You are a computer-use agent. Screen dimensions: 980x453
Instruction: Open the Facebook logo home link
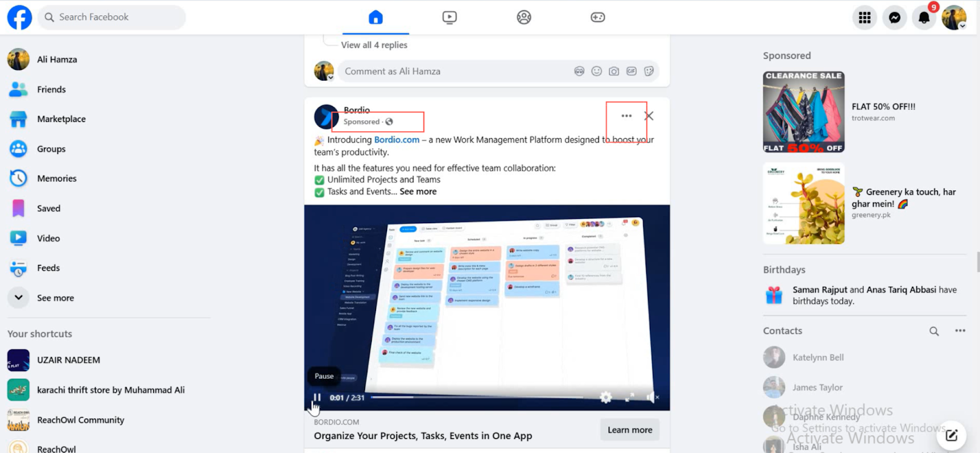pyautogui.click(x=20, y=17)
